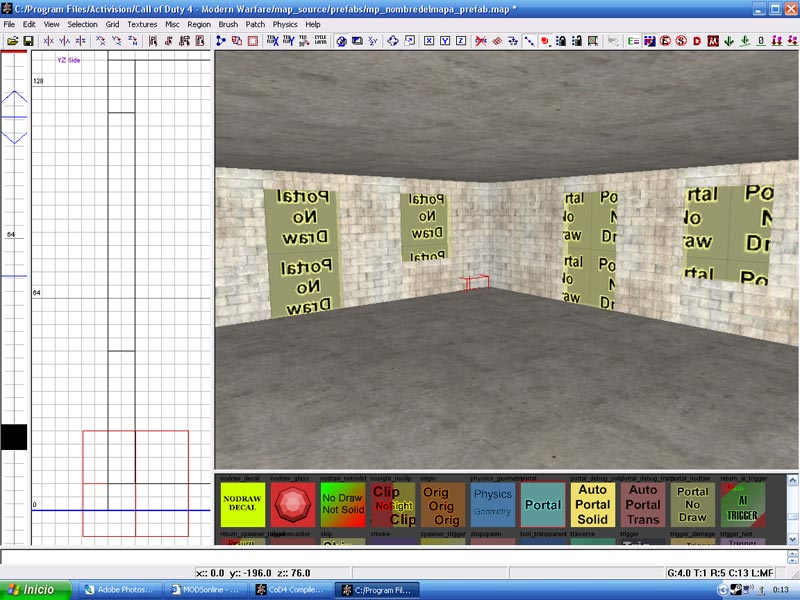The height and width of the screenshot is (600, 800).
Task: Click the first green down-arrow icon
Action: [x=729, y=41]
